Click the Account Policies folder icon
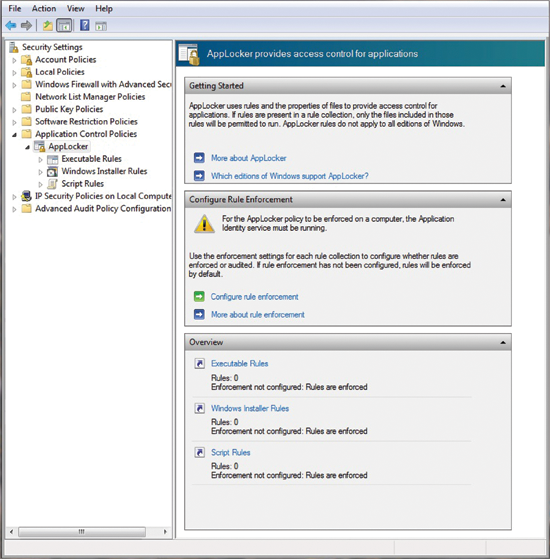Image resolution: width=550 pixels, height=559 pixels. (27, 60)
